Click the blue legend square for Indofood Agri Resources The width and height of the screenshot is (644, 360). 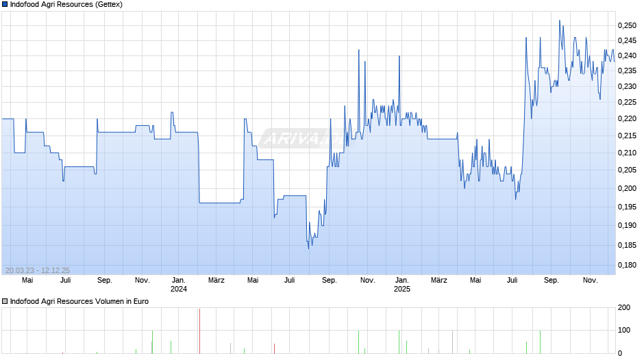(5, 5)
